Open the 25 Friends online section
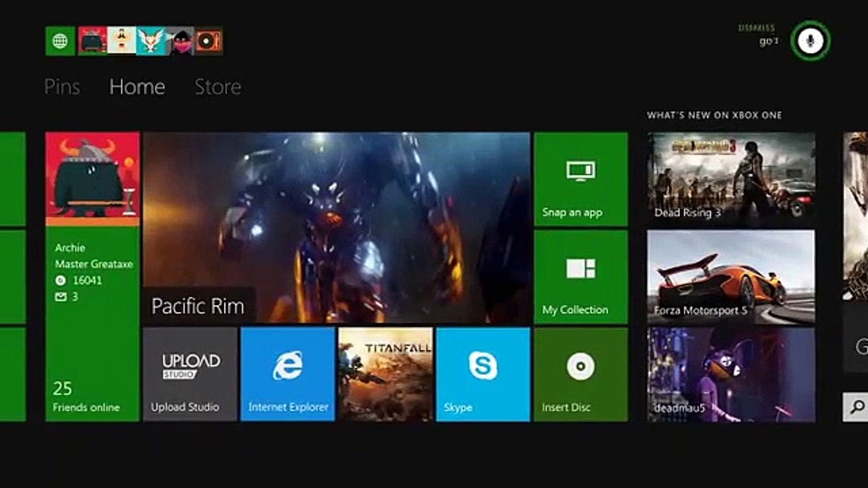 [x=86, y=397]
